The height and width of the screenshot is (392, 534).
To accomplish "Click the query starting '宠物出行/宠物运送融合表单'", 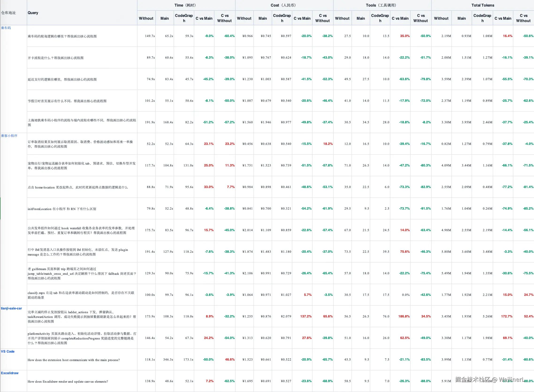I will tap(82, 166).
